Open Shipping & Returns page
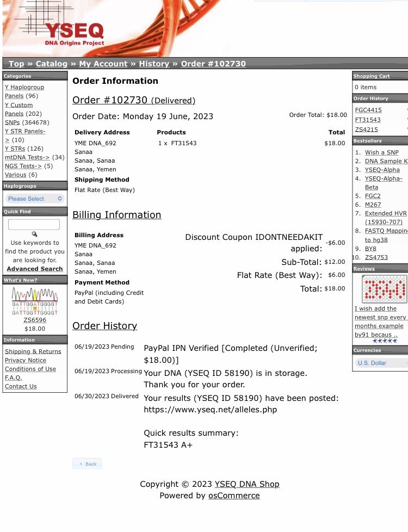The width and height of the screenshot is (408, 532). [33, 351]
